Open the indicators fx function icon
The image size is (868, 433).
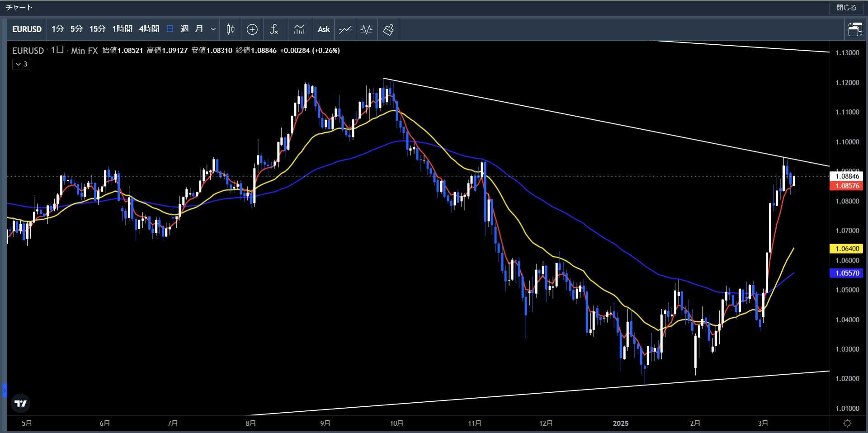pyautogui.click(x=274, y=29)
